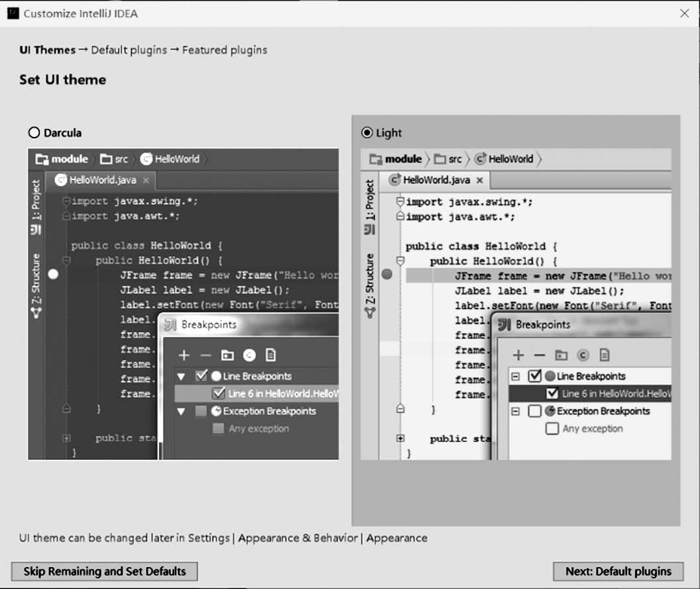Click Skip Remaining and Set Defaults
Screen dimensions: 700x589
[105, 571]
